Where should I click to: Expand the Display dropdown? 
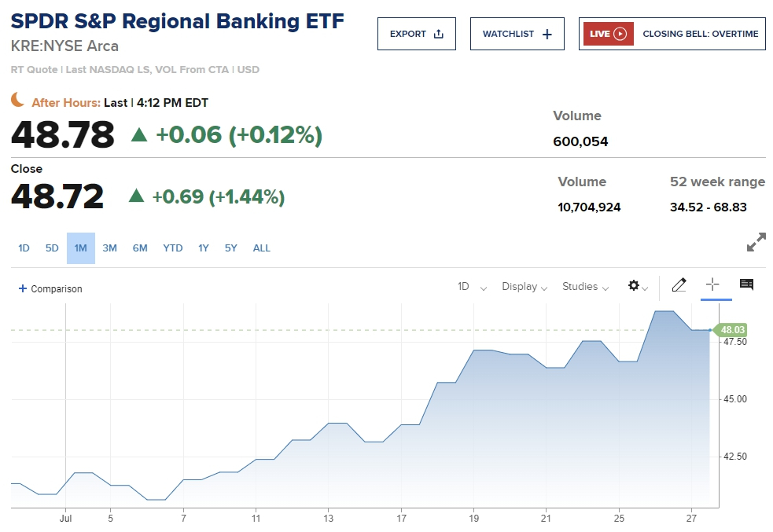coord(525,287)
